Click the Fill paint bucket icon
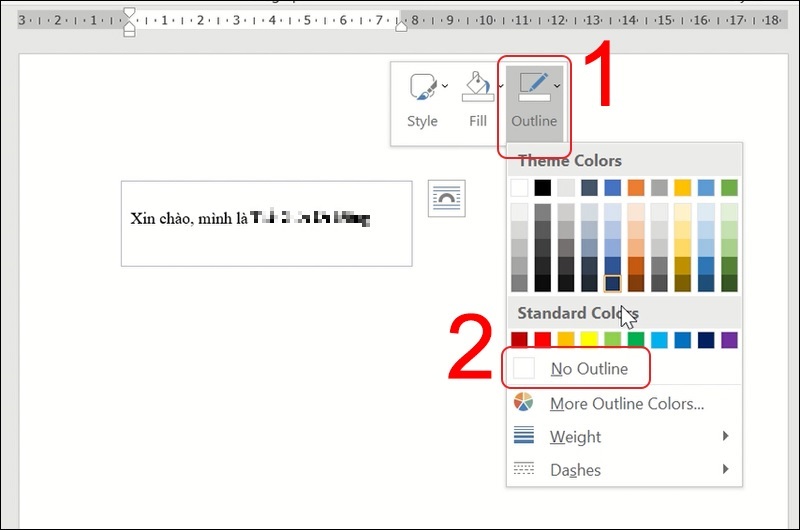This screenshot has width=800, height=530. [x=476, y=89]
